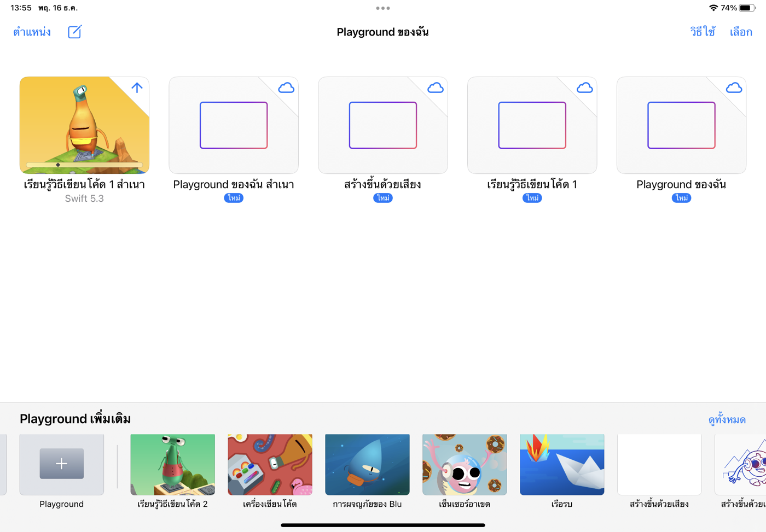Image resolution: width=766 pixels, height=532 pixels.
Task: Select เครื่องเขียนโค้ด template
Action: tap(270, 464)
